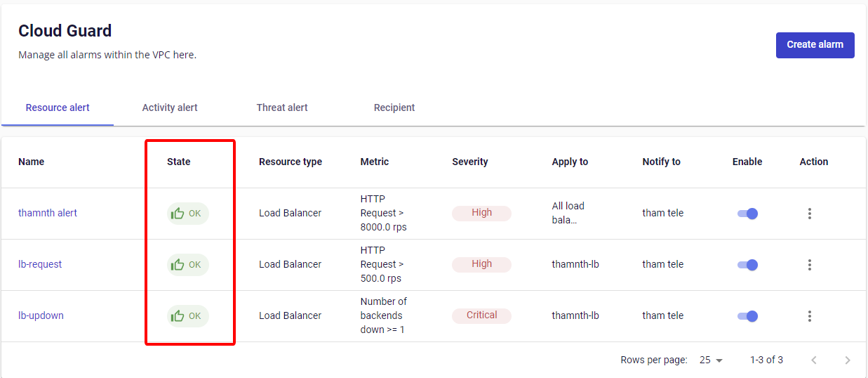Select the Recipient tab
Viewport: 868px width, 378px height.
394,107
